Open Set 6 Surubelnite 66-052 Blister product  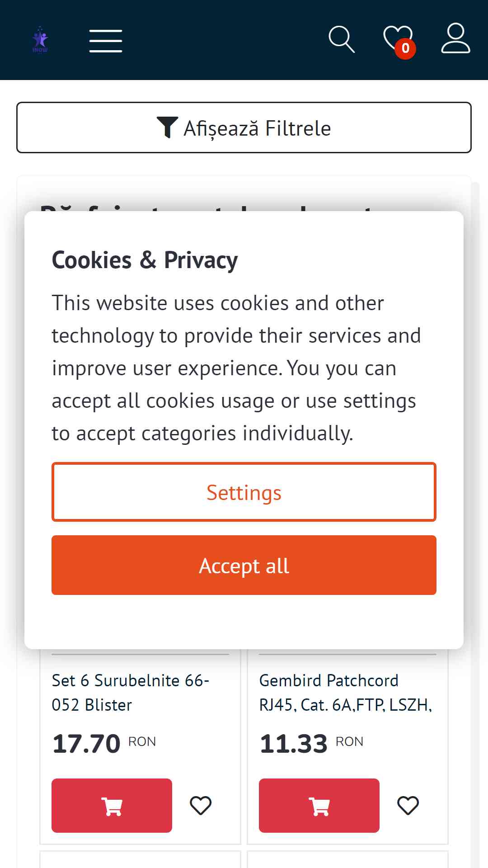coord(131,693)
